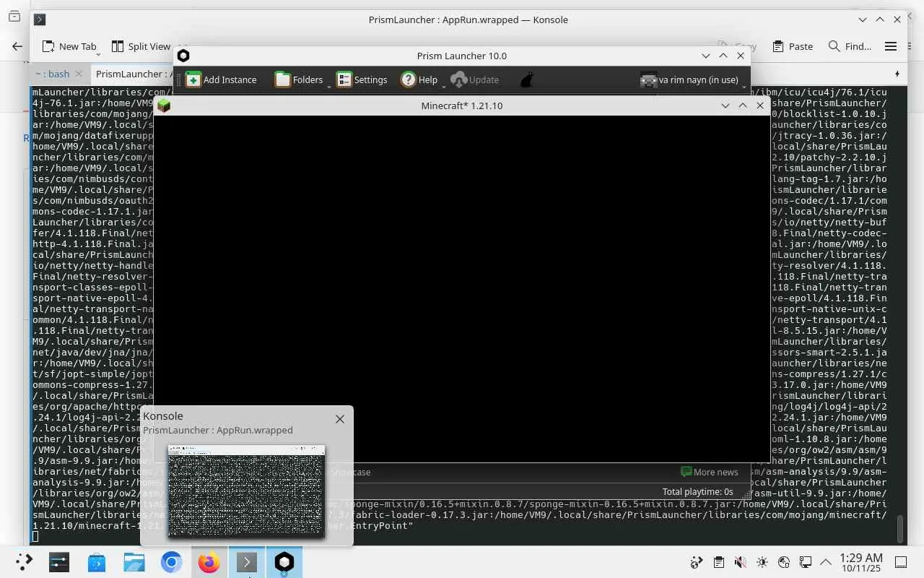This screenshot has width=924, height=578.
Task: Open the Help menu in Prism Launcher
Action: pos(419,79)
